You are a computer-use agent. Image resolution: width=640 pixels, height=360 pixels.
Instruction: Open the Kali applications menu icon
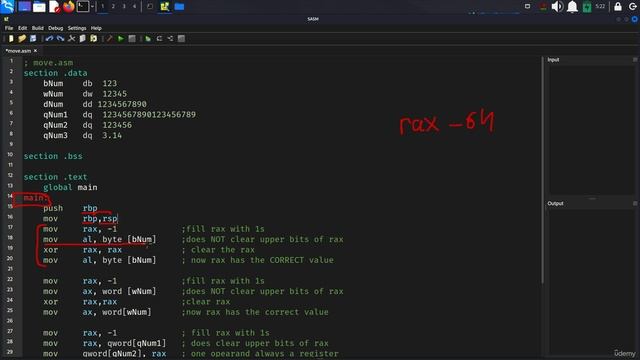[7, 6]
